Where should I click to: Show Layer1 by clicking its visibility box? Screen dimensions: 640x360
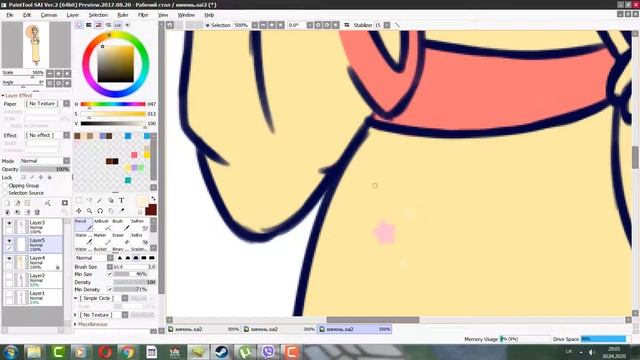pos(9,293)
